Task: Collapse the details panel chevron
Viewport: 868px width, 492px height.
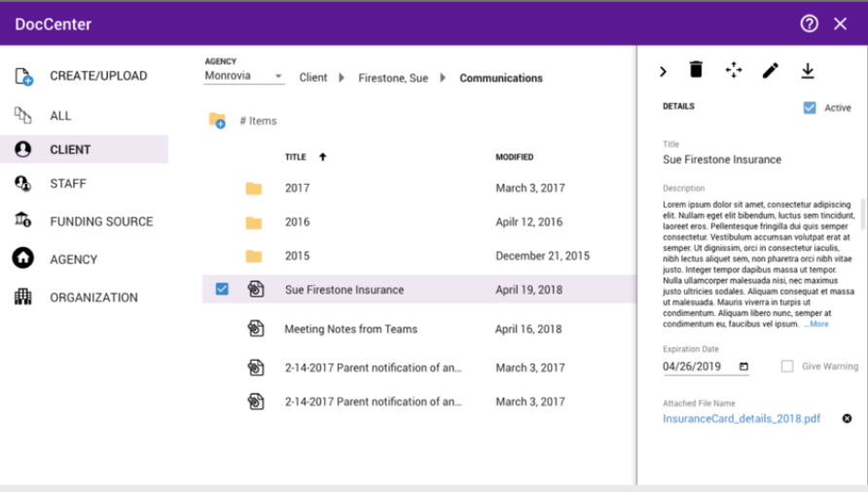Action: pos(663,71)
